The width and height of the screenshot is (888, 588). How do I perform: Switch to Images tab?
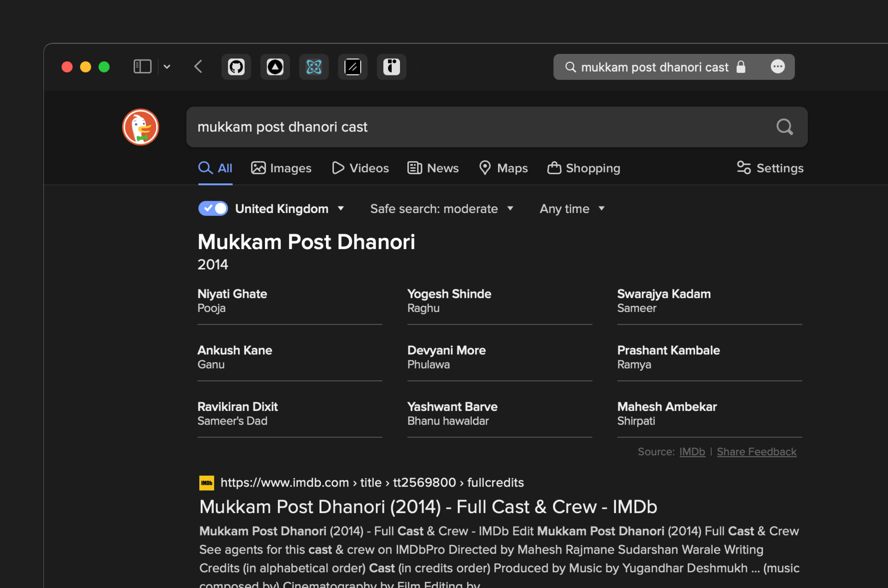[281, 168]
